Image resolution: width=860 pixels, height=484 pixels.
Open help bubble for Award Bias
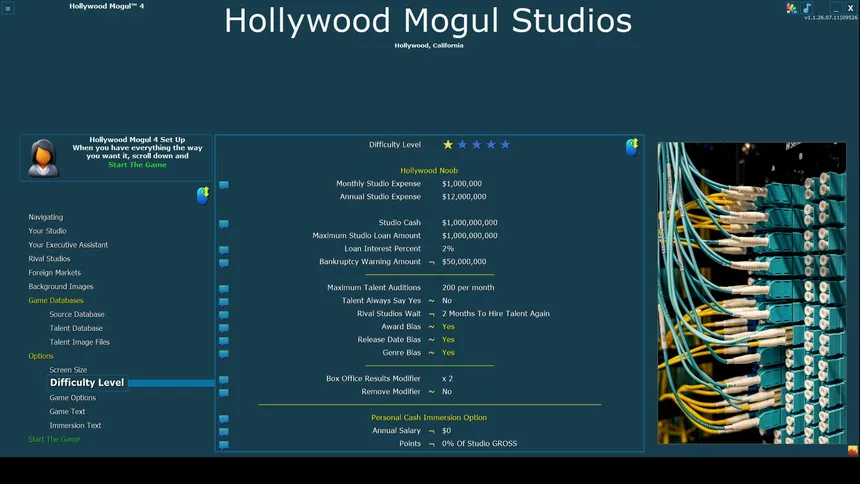(x=224, y=328)
